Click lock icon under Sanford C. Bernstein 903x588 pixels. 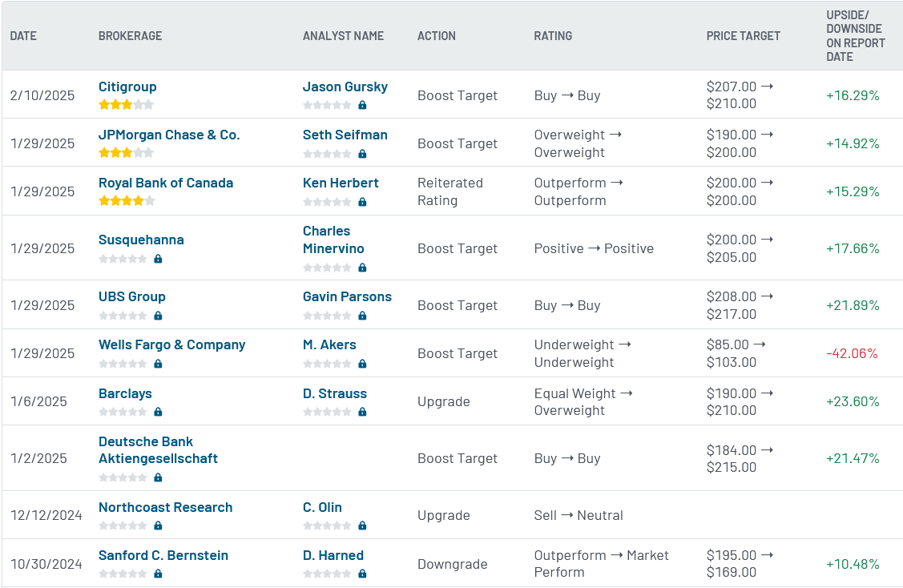(158, 574)
